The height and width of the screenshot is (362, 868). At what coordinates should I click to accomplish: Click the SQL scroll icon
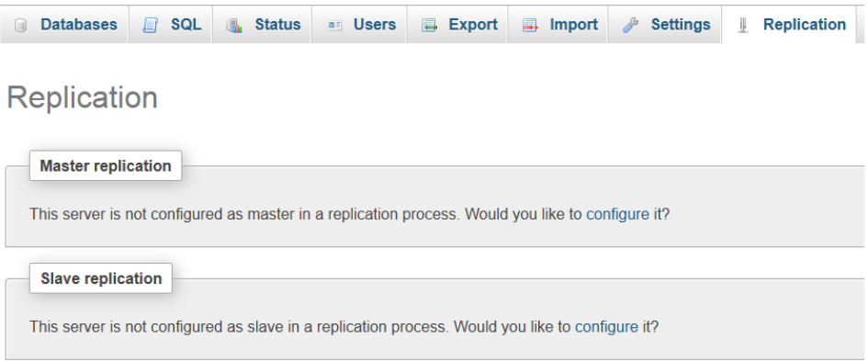[150, 26]
